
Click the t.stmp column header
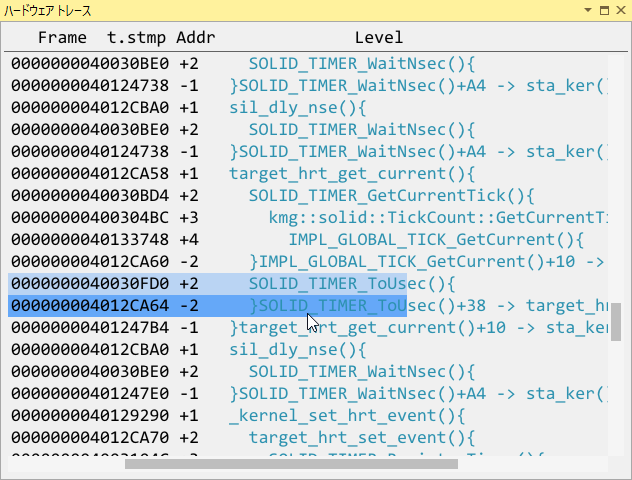(136, 38)
